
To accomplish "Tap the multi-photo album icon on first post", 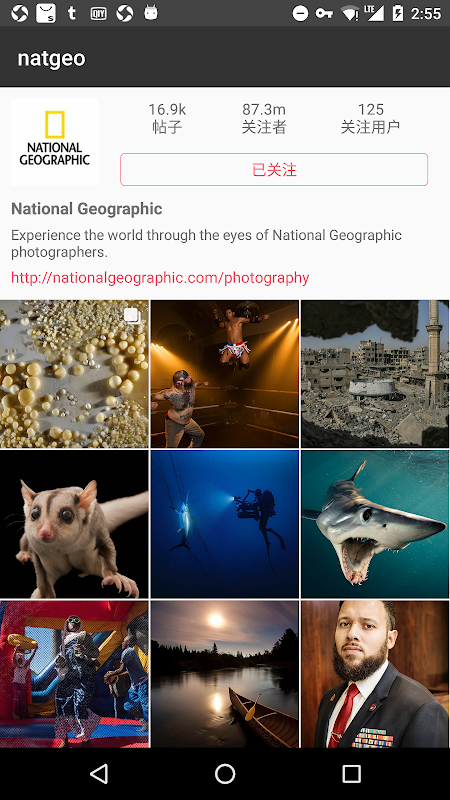I will coord(132,316).
